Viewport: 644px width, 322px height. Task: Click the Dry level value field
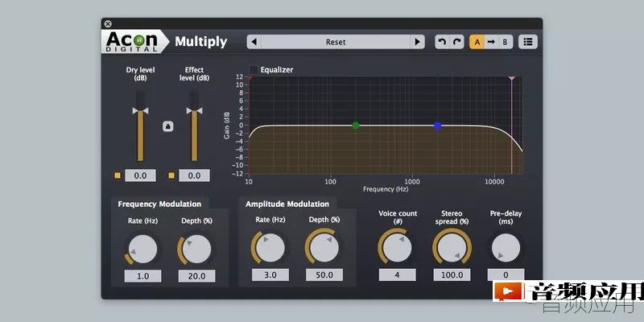pyautogui.click(x=140, y=175)
